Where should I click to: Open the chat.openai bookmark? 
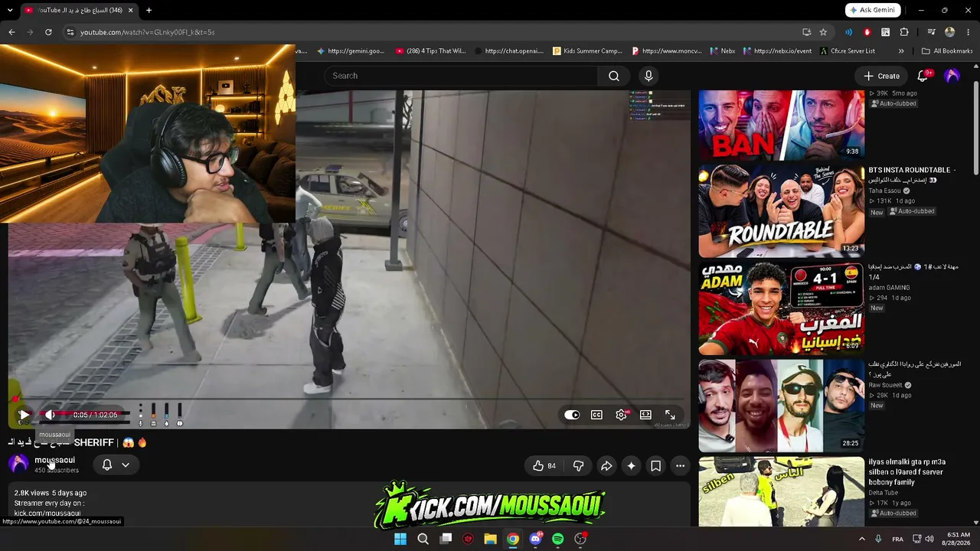pos(508,51)
